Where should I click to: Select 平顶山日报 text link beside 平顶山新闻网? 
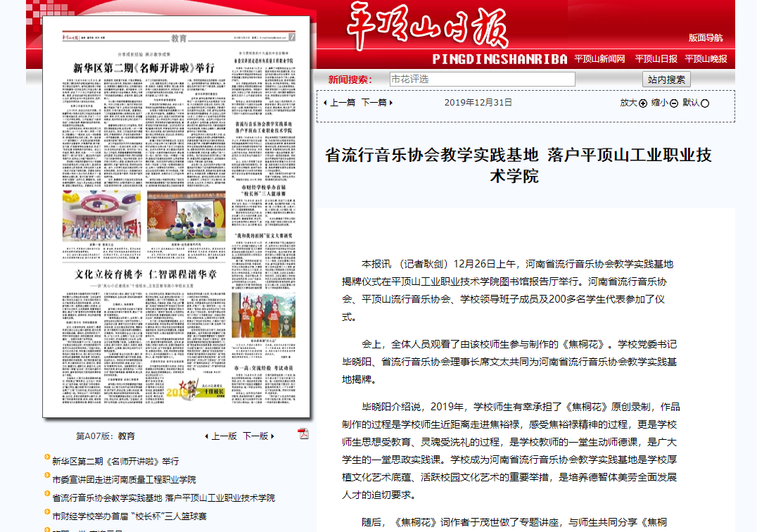[x=656, y=59]
